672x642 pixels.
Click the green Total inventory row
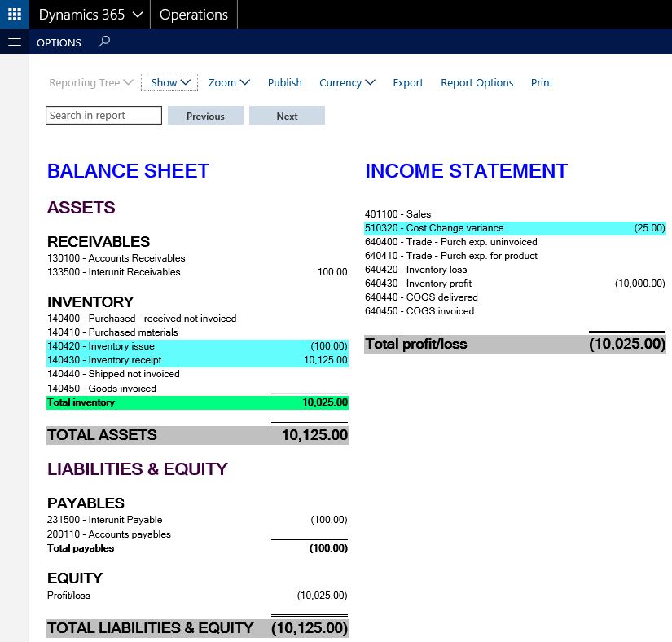[x=197, y=402]
